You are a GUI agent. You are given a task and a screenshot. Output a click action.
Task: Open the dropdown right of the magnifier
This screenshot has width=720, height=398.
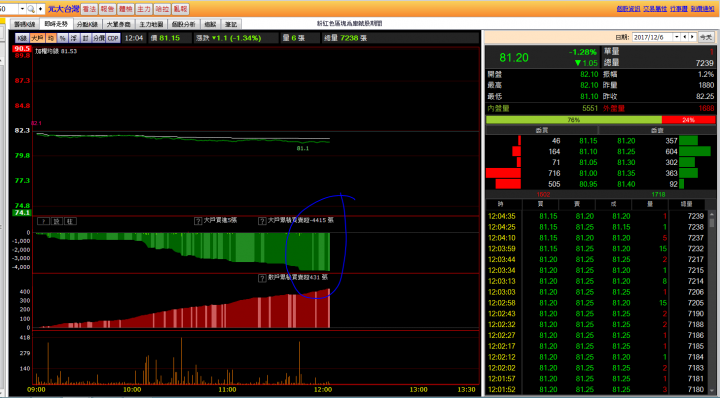point(40,9)
